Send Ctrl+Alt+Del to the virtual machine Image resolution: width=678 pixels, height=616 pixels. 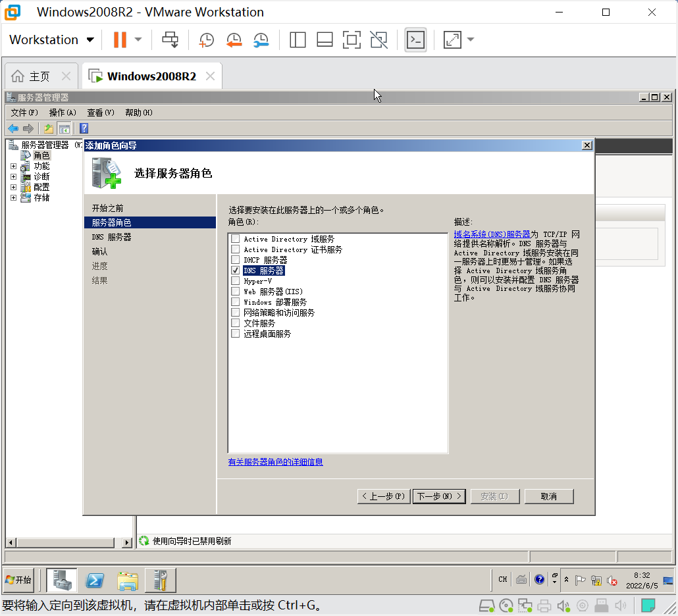point(170,39)
